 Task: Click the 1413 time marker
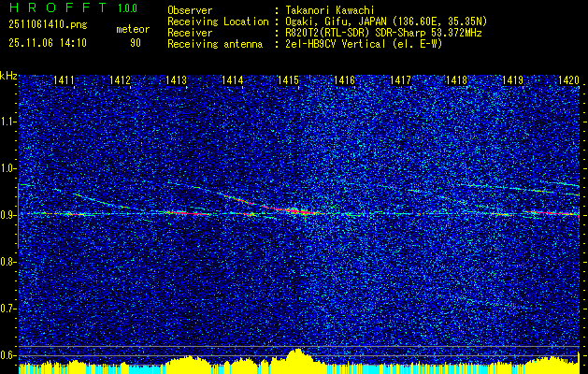tap(177, 79)
